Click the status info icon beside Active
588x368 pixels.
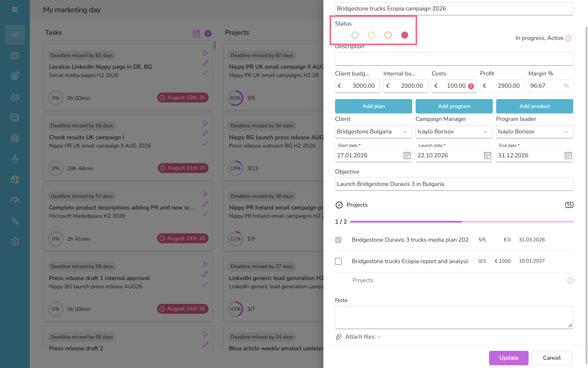[568, 38]
